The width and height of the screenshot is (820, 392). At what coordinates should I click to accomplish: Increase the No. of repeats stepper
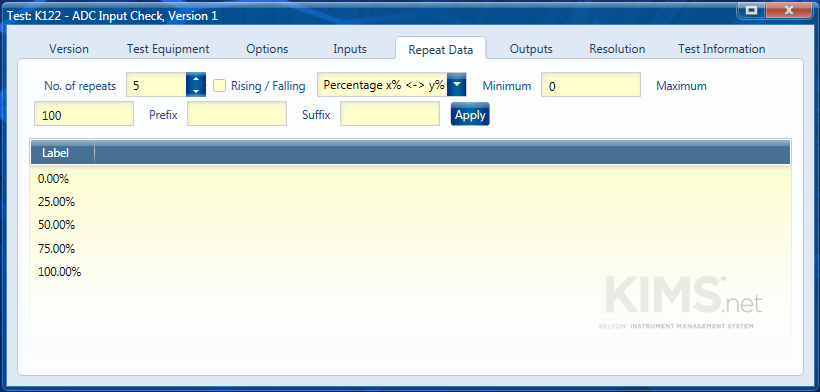[196, 80]
